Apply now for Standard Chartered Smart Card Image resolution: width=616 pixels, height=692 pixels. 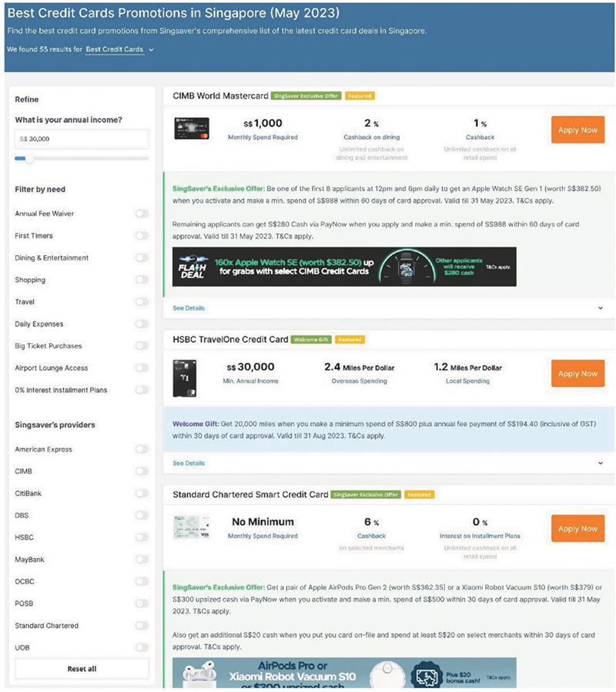coord(577,529)
